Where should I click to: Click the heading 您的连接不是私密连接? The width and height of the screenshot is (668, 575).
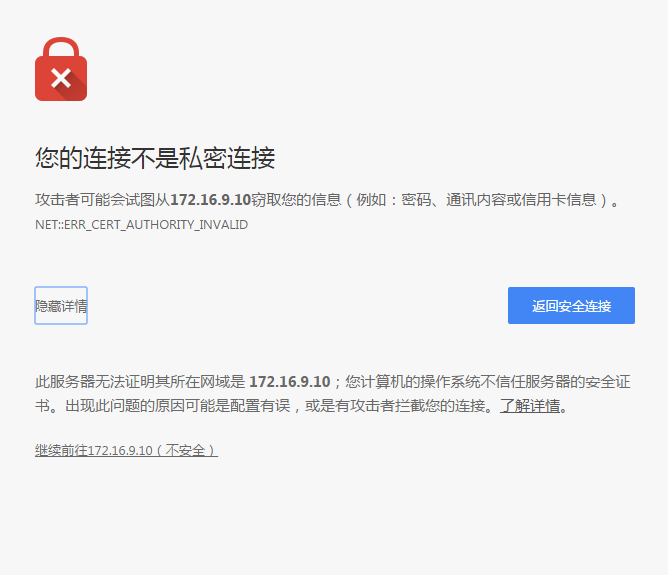[155, 158]
